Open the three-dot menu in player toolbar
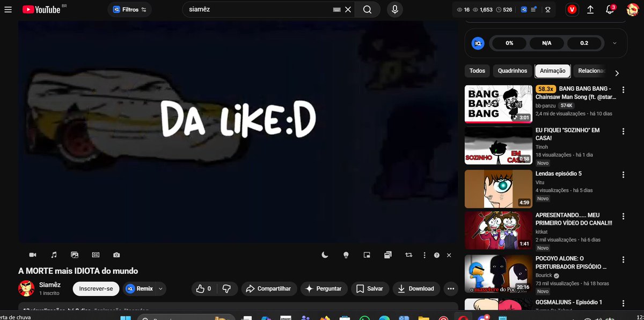 [425, 255]
